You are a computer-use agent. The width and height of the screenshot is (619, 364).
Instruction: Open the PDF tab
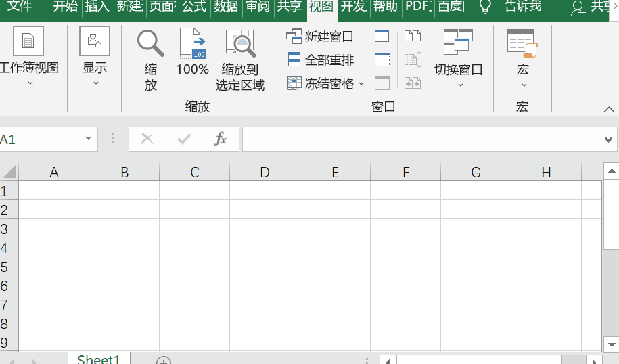click(x=418, y=6)
